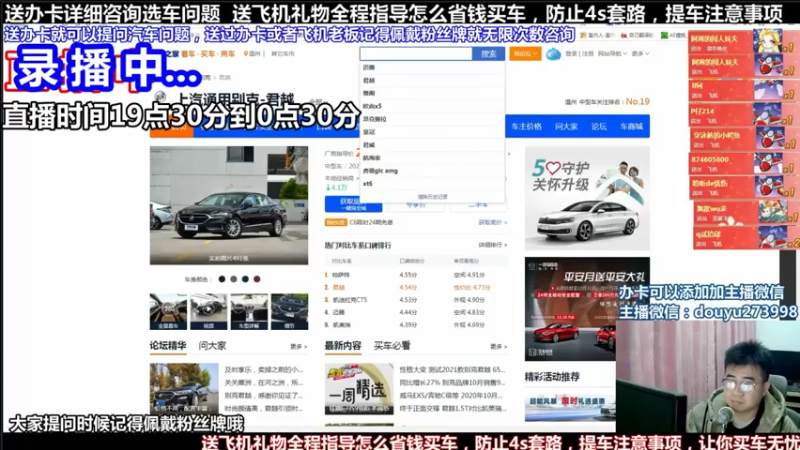Click the main black Buick car photo
The height and width of the screenshot is (450, 800).
229,205
